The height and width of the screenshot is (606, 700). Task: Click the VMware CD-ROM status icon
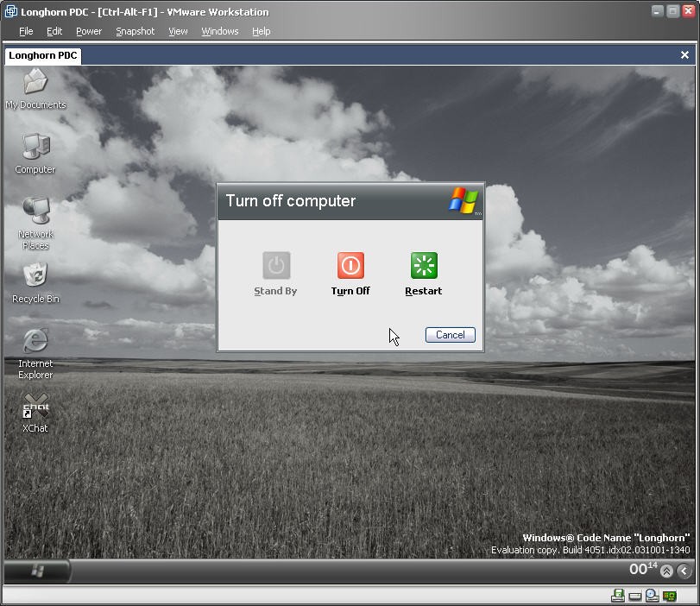pyautogui.click(x=653, y=596)
